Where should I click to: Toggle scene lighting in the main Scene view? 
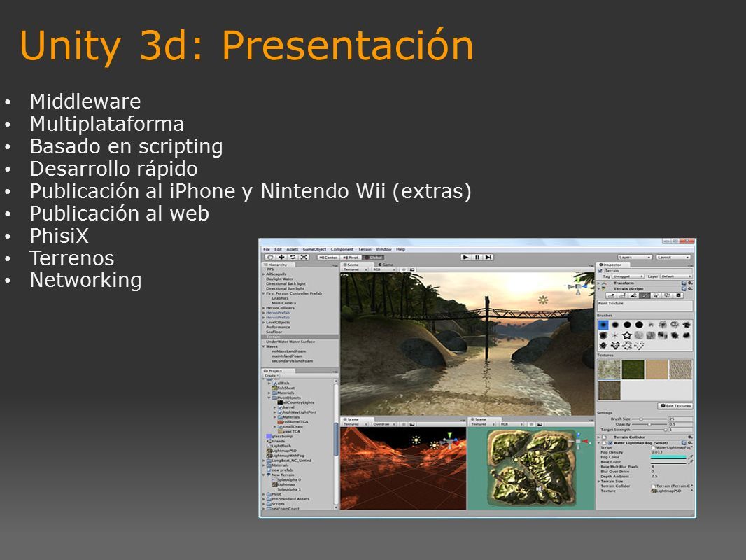tap(404, 269)
